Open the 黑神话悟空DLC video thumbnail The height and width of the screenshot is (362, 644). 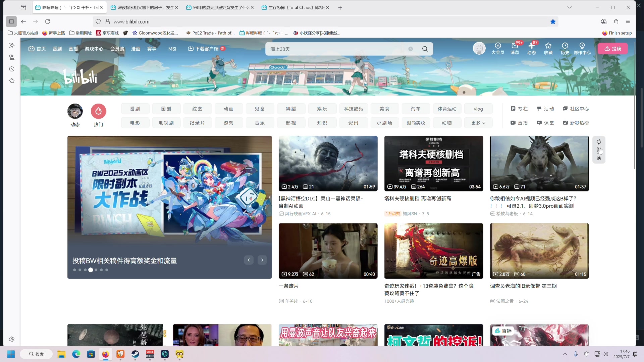(x=328, y=164)
